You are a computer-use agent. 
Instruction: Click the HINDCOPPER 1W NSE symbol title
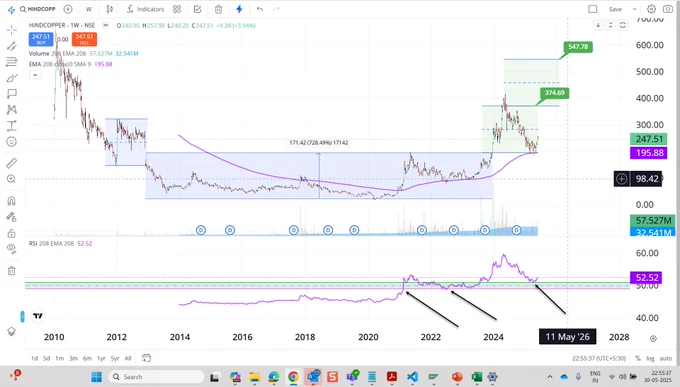[x=62, y=25]
